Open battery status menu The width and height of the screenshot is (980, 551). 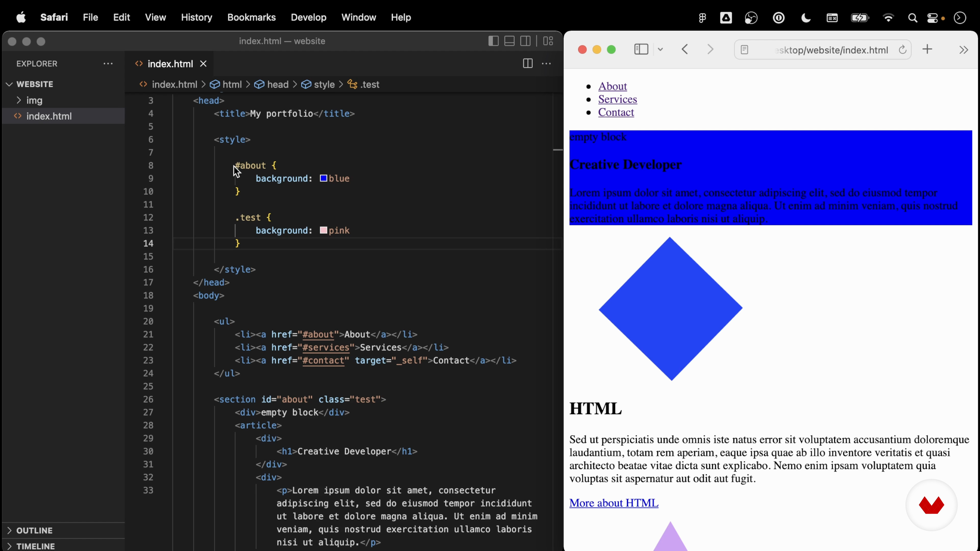click(x=860, y=18)
